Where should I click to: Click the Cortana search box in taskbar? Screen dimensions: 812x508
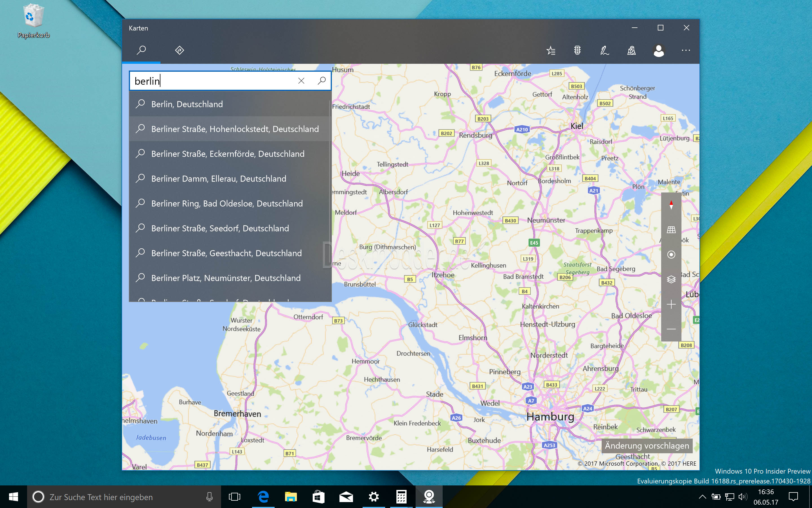tap(123, 497)
